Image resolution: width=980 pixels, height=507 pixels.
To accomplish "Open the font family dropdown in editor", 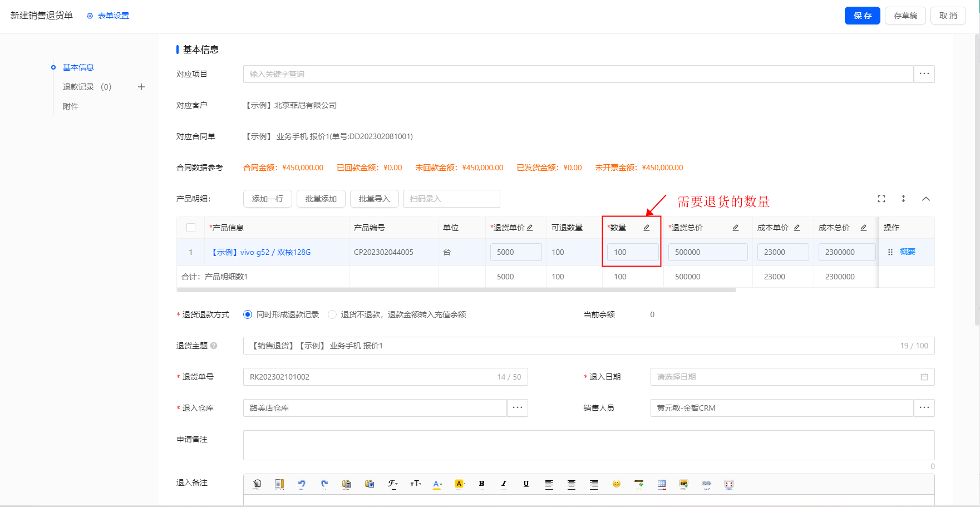I will click(393, 484).
